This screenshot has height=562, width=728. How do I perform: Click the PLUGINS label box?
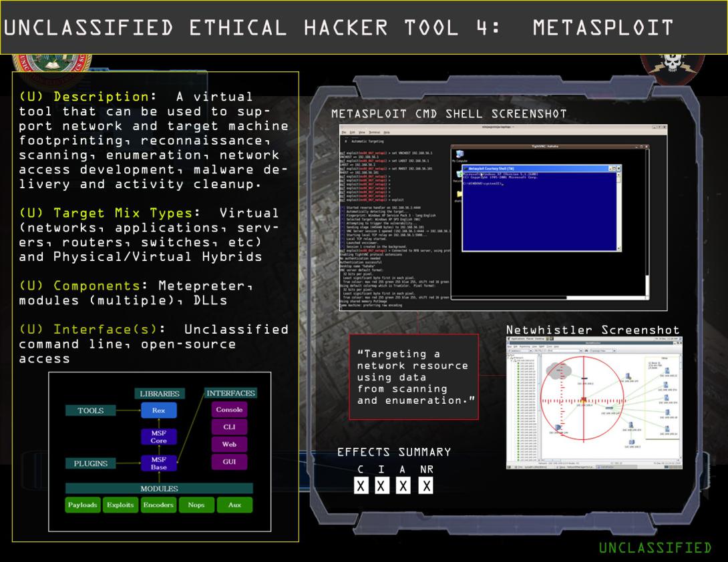(91, 464)
